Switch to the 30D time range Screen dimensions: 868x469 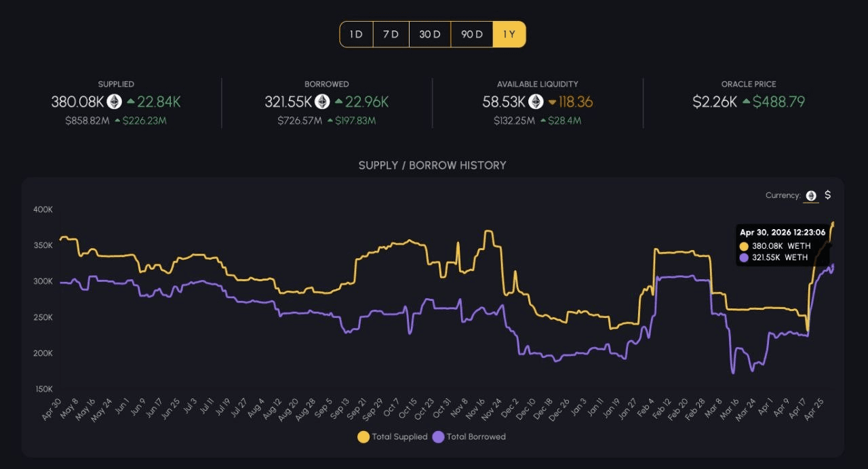pos(430,35)
